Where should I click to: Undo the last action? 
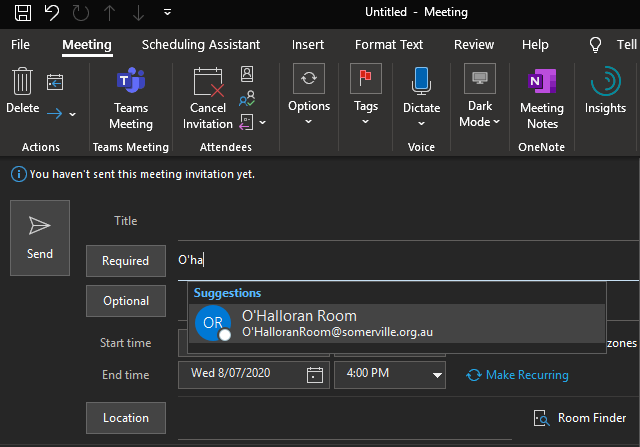coord(52,13)
